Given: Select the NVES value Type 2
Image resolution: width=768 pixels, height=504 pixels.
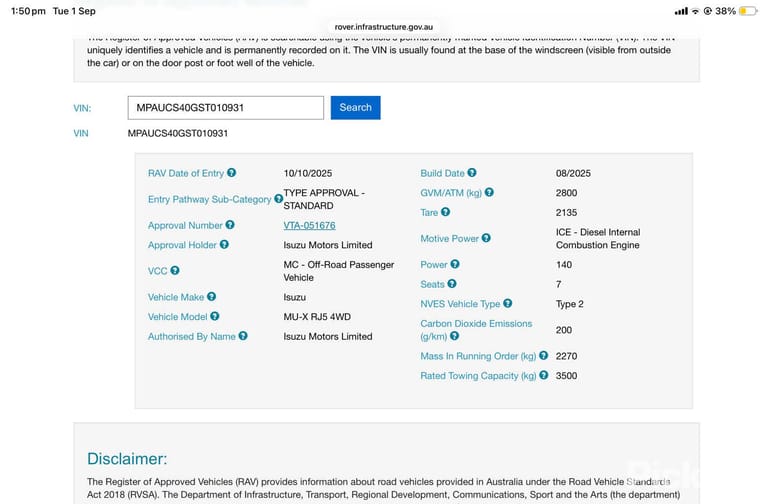Looking at the screenshot, I should [570, 304].
